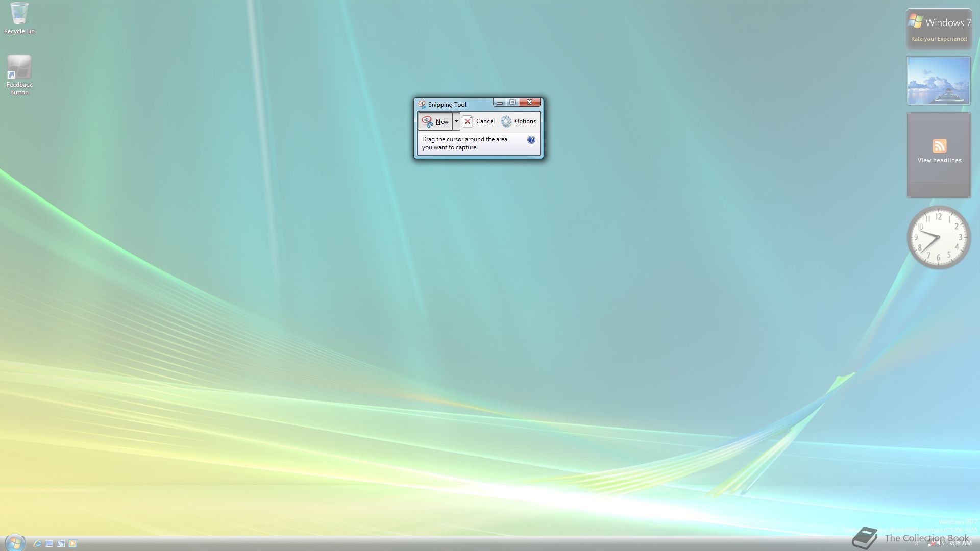Click the volume speaker tray icon
The height and width of the screenshot is (551, 980).
click(941, 543)
